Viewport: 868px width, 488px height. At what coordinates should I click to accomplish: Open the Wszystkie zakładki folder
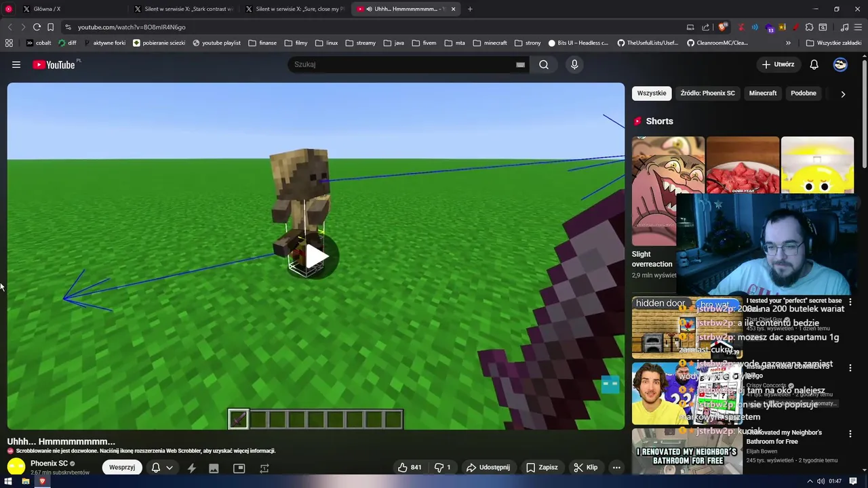[833, 43]
